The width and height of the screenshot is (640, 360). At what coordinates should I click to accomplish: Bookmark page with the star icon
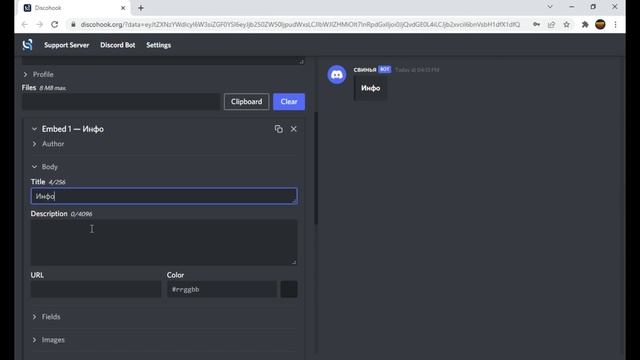(567, 24)
